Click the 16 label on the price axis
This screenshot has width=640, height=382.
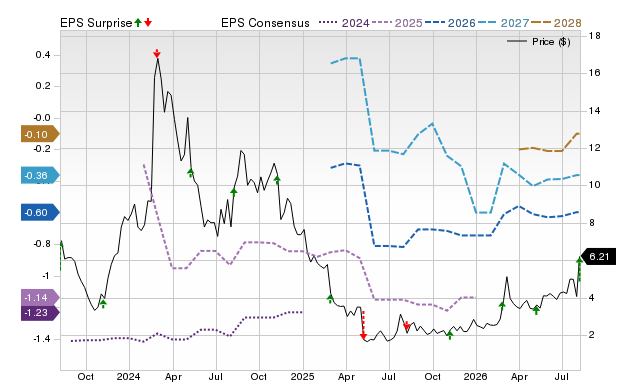[595, 73]
